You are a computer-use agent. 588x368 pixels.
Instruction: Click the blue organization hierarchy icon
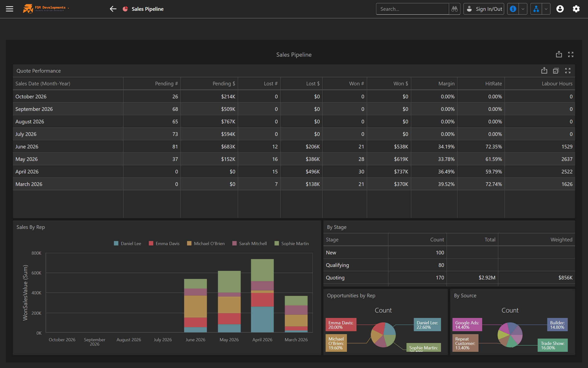[536, 9]
